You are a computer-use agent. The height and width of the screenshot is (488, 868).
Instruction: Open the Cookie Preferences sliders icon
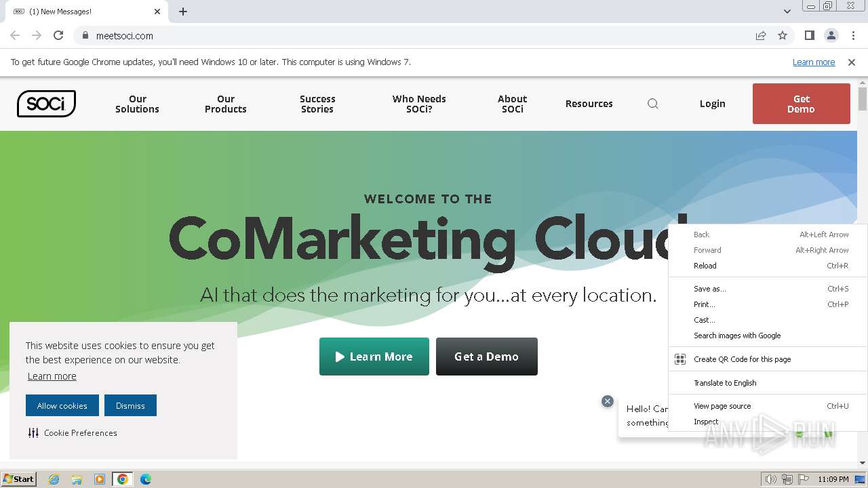(x=33, y=432)
